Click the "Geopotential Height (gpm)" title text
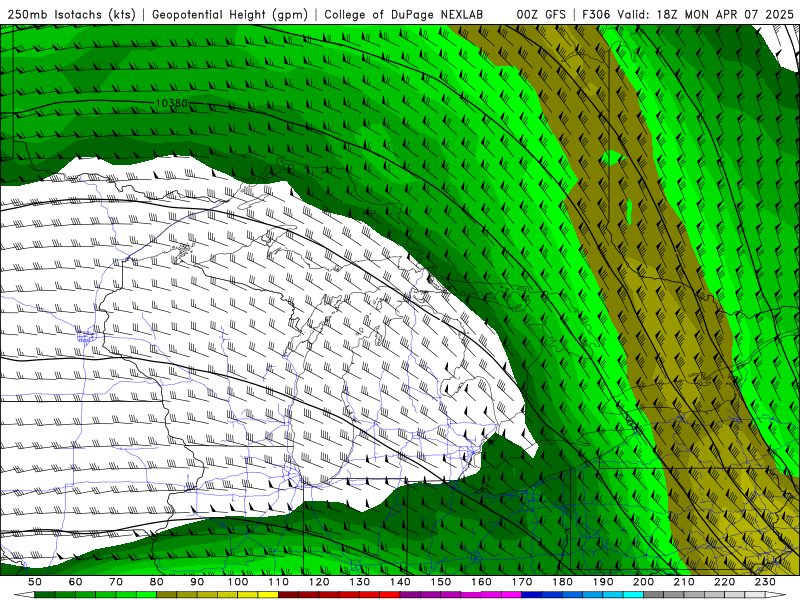The width and height of the screenshot is (800, 600). tap(230, 15)
